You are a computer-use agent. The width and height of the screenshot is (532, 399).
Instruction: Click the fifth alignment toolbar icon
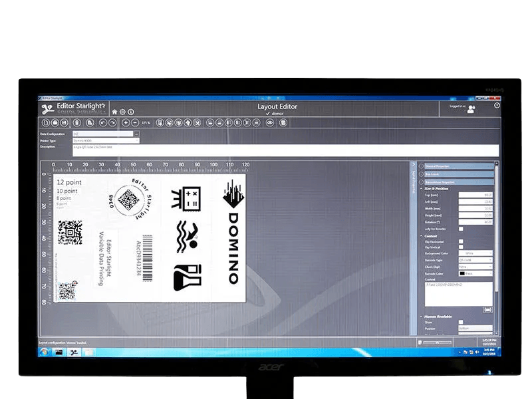pos(247,123)
